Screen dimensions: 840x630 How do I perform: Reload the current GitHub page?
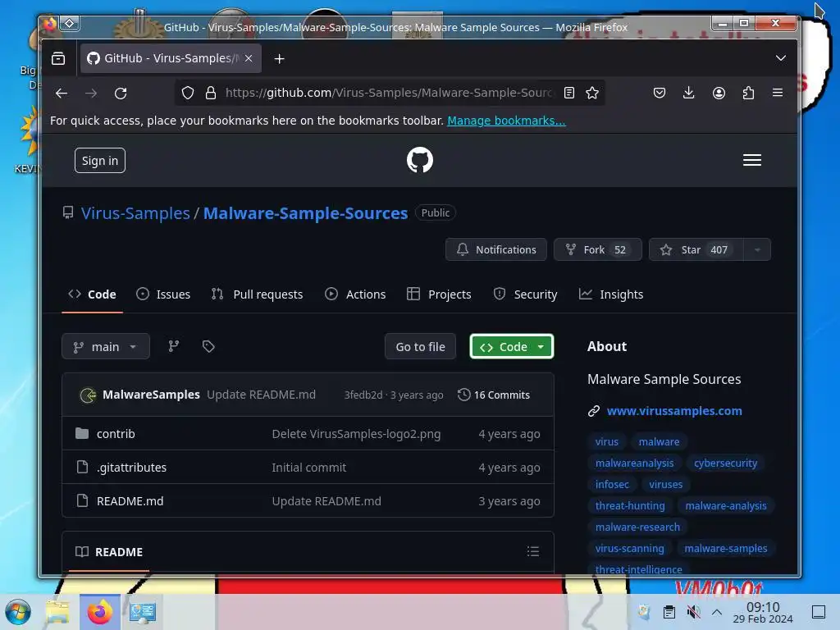pos(121,94)
